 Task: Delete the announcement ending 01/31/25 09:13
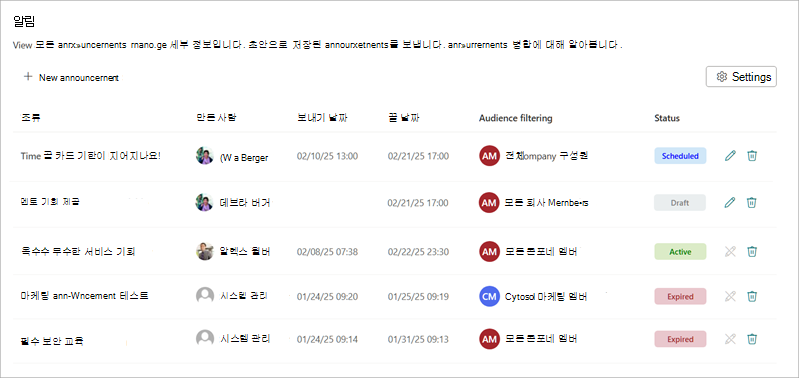point(752,339)
